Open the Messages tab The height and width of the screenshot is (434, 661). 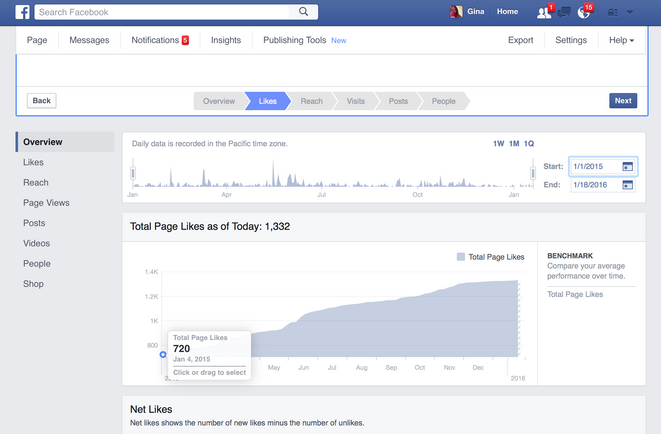tap(89, 40)
